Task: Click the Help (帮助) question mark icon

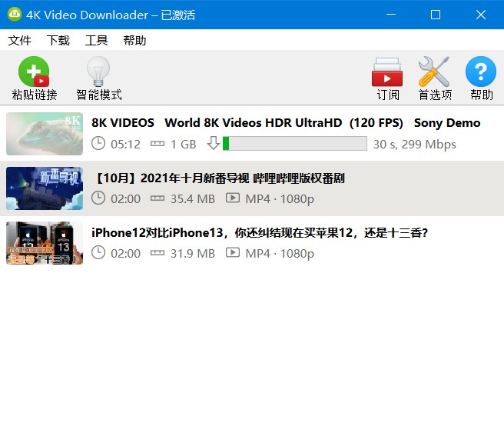Action: click(x=481, y=72)
